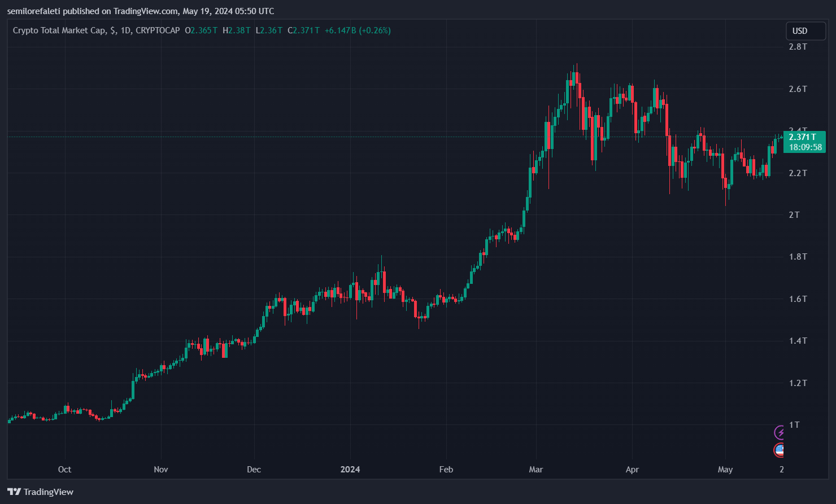Click the TradingView logo icon

tap(14, 492)
